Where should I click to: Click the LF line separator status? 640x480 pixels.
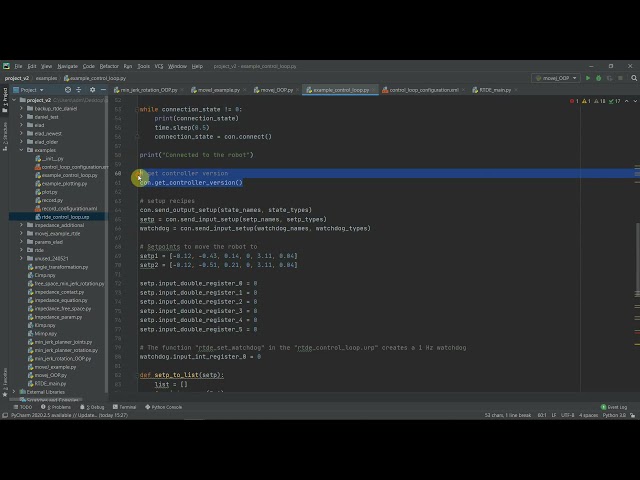(554, 416)
